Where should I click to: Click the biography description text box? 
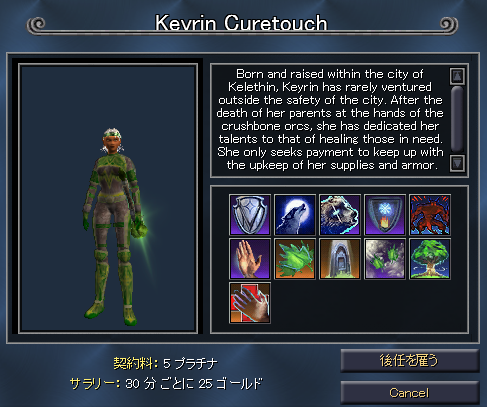(330, 120)
